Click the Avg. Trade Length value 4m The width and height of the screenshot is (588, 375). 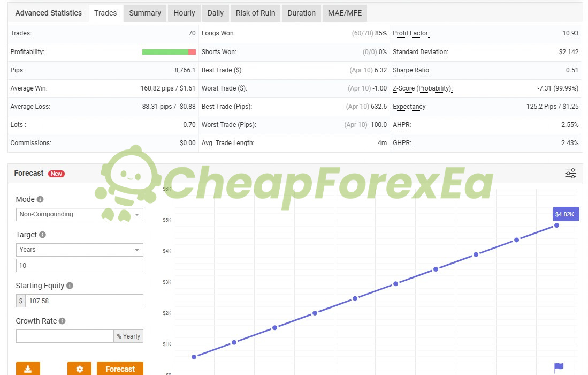tap(382, 143)
